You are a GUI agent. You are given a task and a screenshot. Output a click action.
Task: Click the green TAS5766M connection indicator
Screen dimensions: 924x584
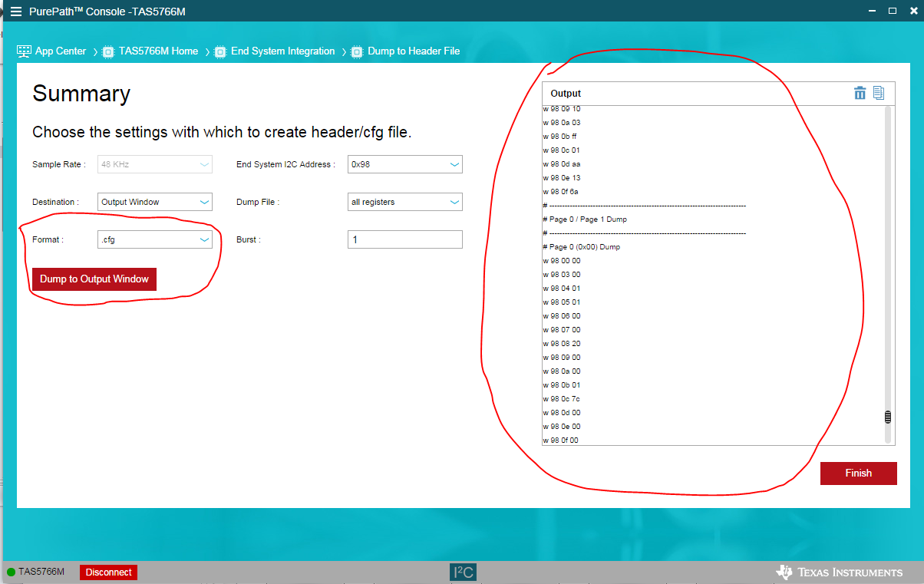tap(11, 572)
